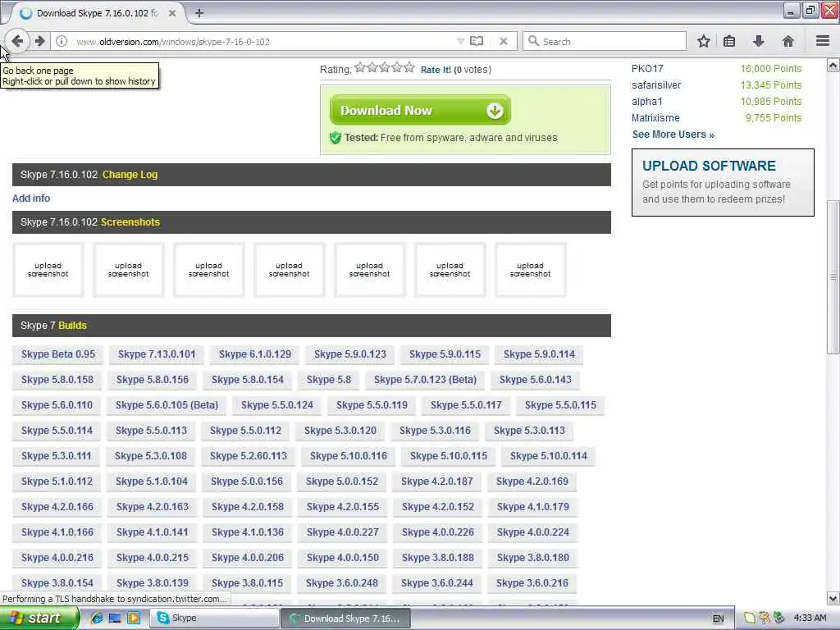Select Skype 5.10.0.114 build

click(x=549, y=456)
